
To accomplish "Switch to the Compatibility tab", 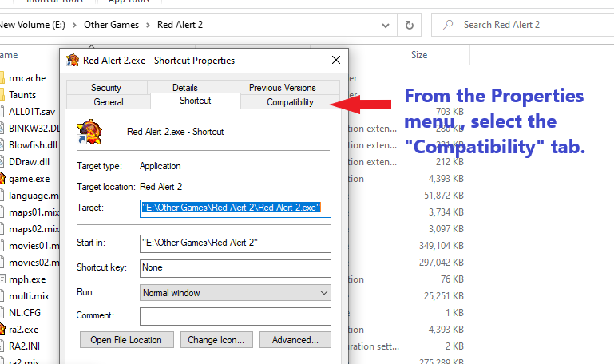I will [290, 102].
